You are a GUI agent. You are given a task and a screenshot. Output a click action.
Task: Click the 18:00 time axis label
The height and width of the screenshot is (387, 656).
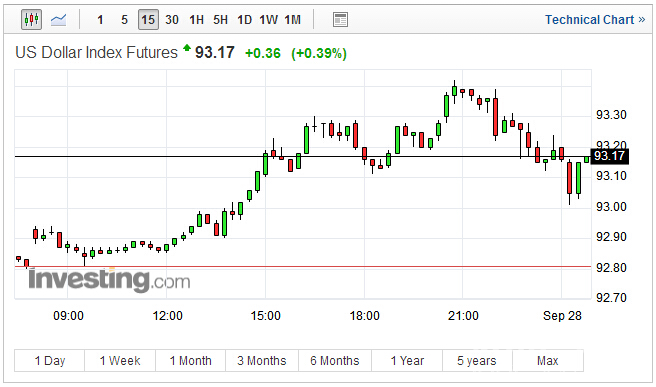pyautogui.click(x=364, y=316)
